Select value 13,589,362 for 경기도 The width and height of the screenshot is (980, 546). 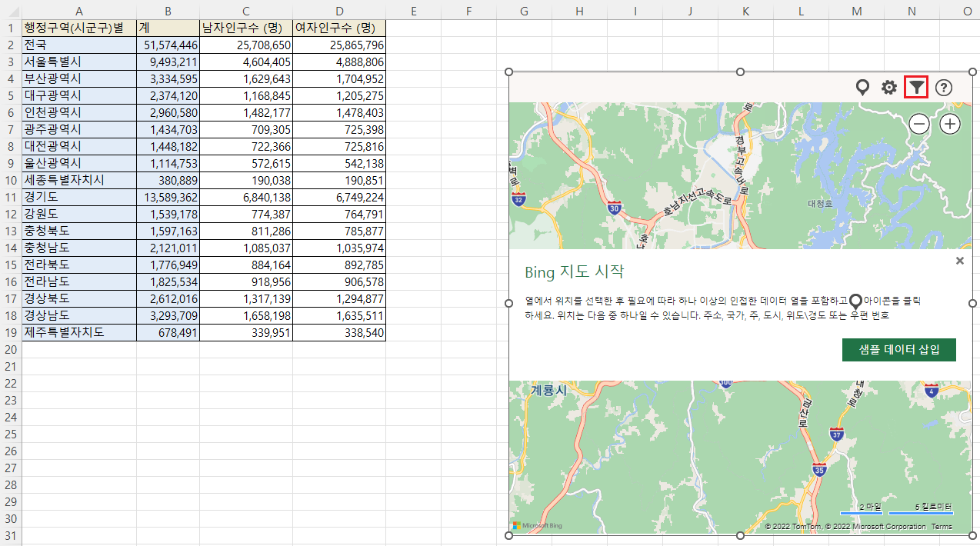click(x=168, y=198)
